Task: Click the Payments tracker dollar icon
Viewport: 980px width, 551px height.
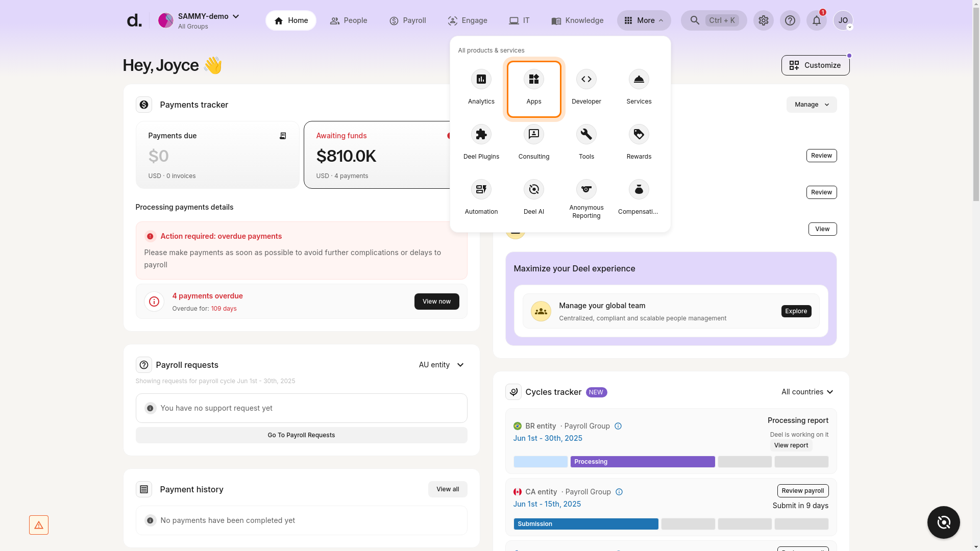Action: click(x=144, y=105)
